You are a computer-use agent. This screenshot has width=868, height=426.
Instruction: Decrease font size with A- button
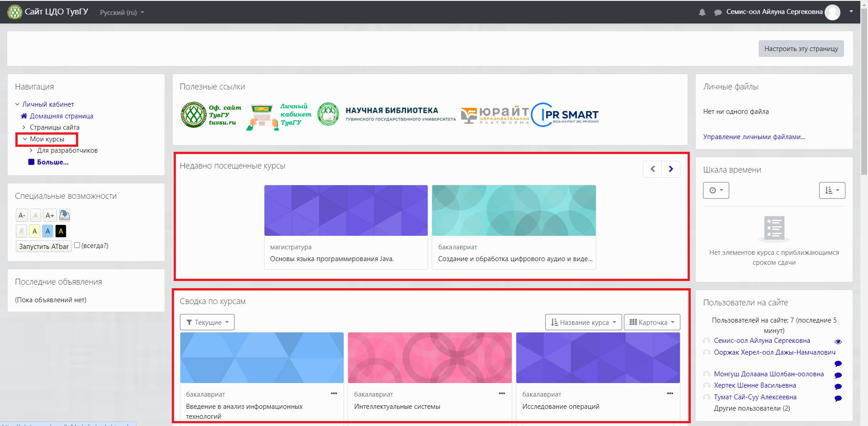(22, 215)
